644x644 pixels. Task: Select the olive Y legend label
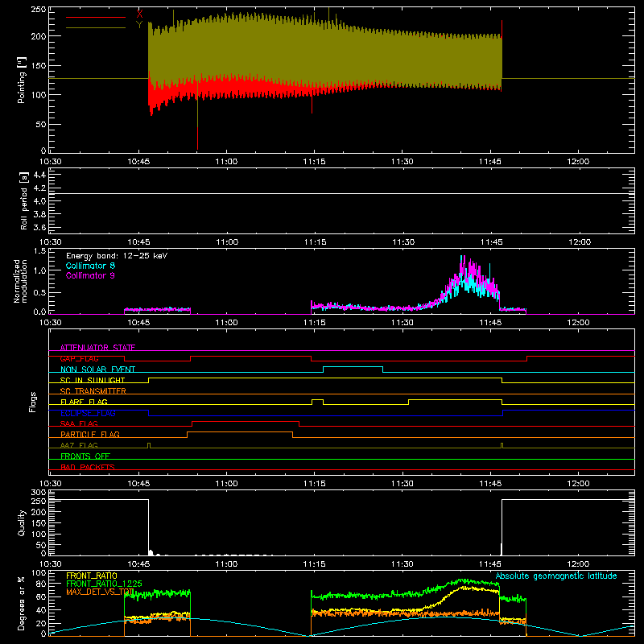(139, 25)
